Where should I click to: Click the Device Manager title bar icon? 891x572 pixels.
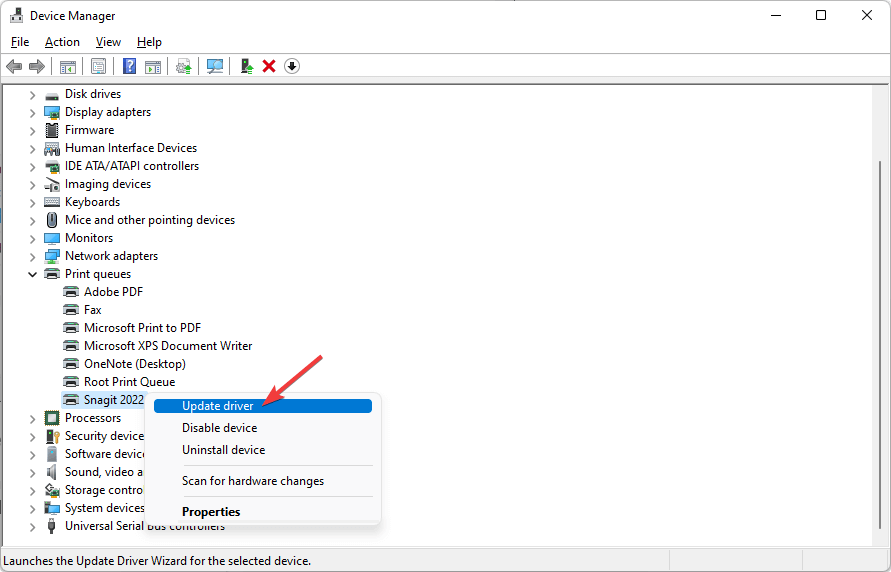click(x=16, y=15)
